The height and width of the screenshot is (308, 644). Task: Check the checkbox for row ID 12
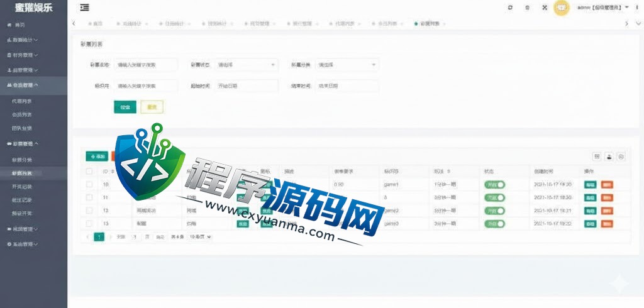[x=89, y=211]
